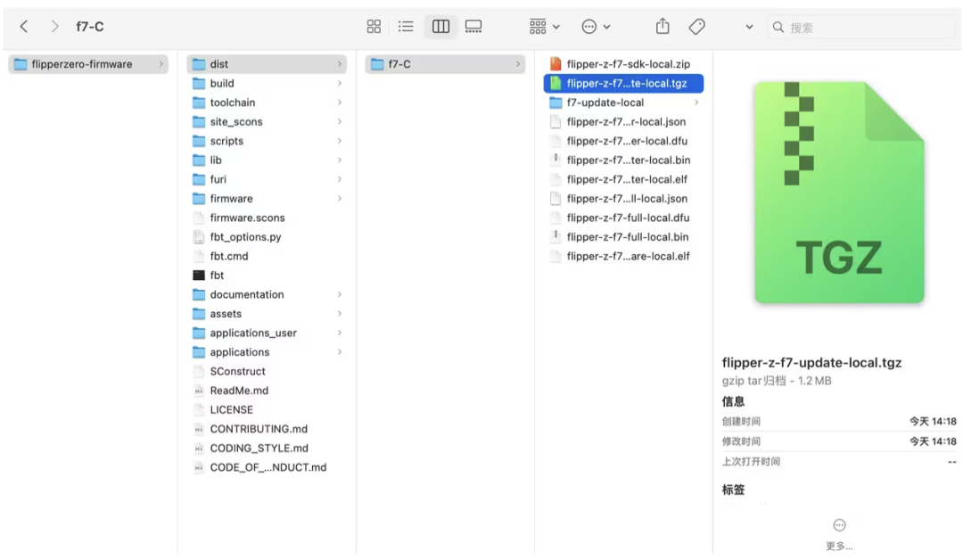Open the toolbar overflow chevron
This screenshot has height=560, width=963.
(x=749, y=27)
